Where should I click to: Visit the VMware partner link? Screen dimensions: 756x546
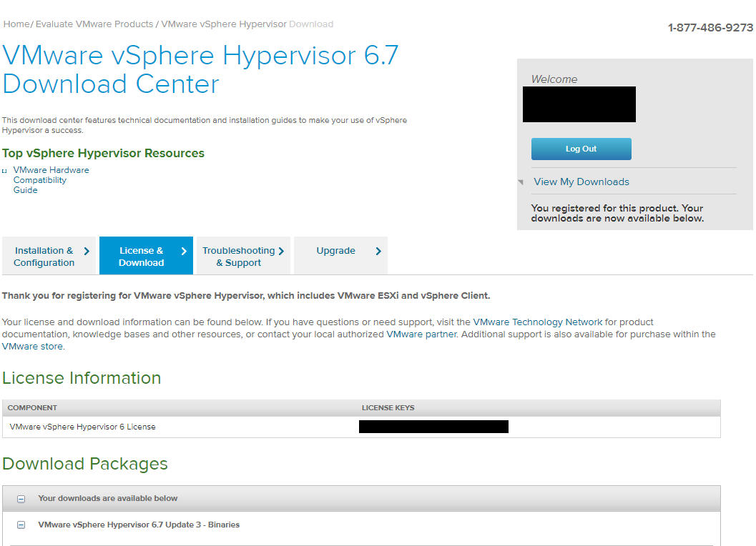coord(421,334)
